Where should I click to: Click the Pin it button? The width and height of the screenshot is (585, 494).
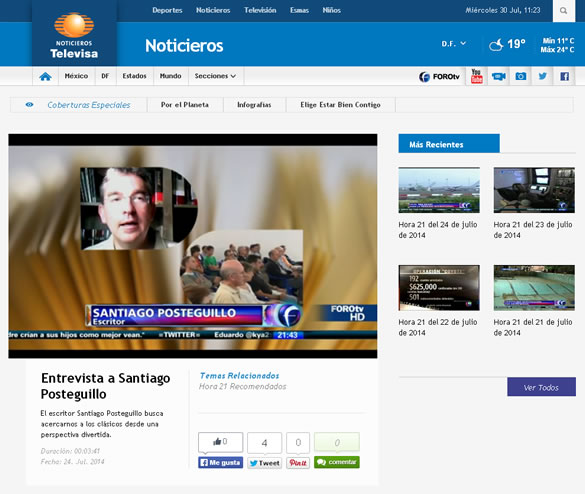[x=298, y=463]
